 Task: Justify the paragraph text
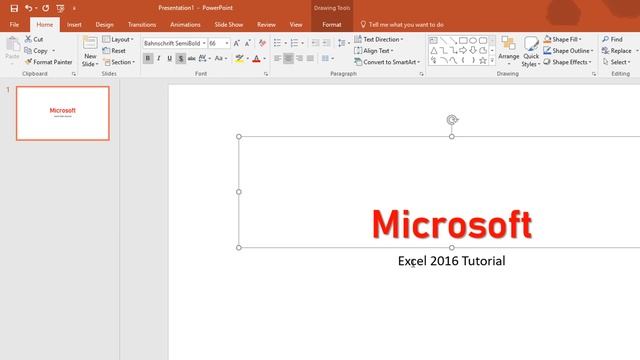tap(310, 58)
